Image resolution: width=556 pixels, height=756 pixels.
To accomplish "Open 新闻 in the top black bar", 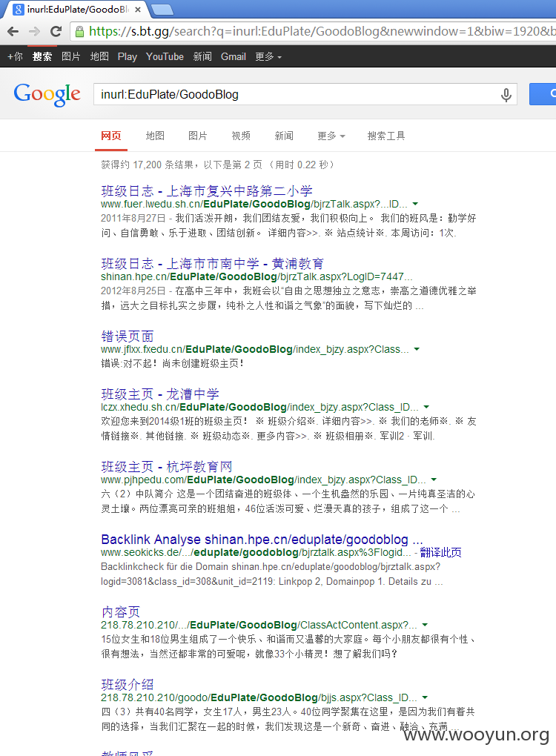I will 202,56.
